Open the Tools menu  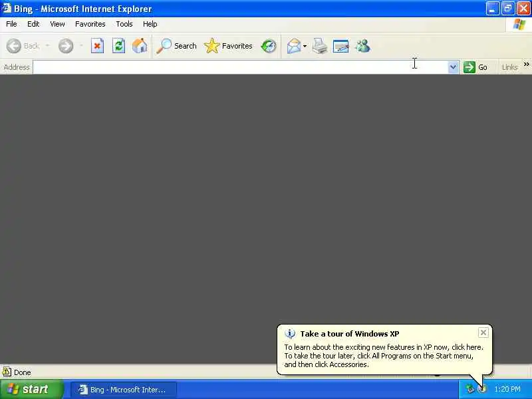[x=124, y=24]
